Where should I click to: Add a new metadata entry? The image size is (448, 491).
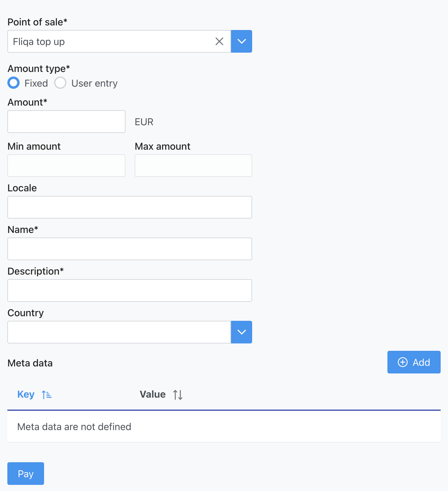[414, 362]
